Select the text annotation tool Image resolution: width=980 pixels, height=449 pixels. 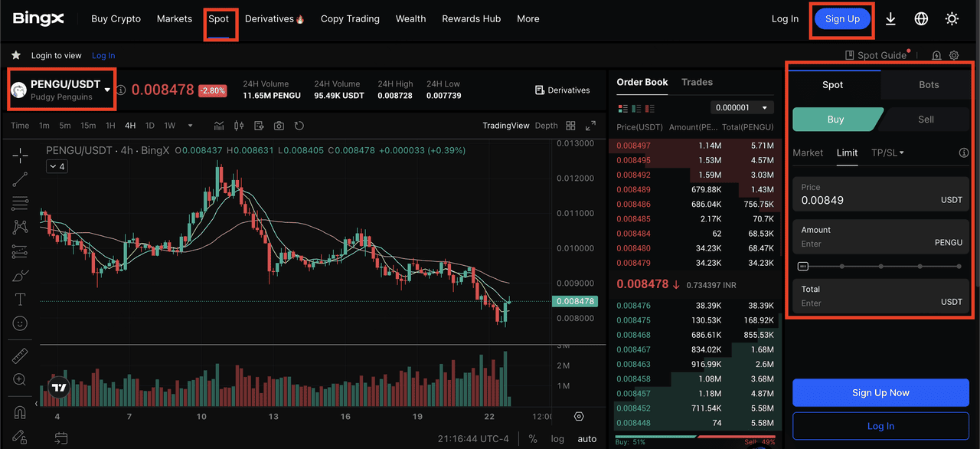(x=20, y=299)
